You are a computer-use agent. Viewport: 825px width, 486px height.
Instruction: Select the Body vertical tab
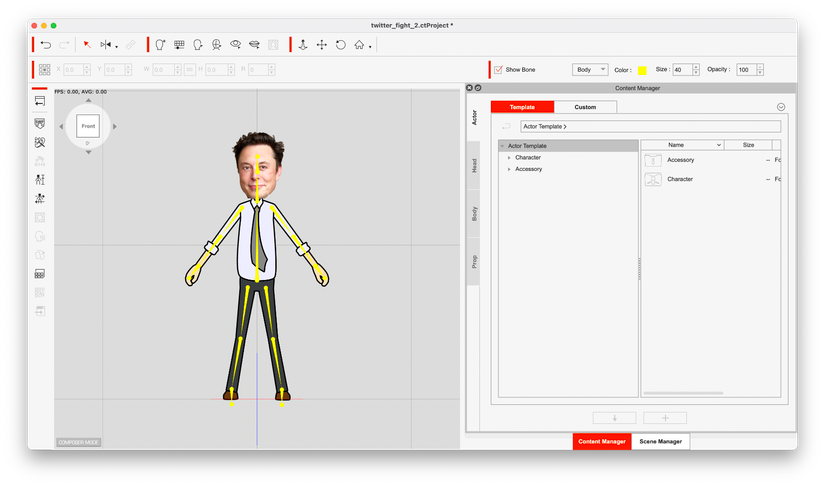[474, 214]
